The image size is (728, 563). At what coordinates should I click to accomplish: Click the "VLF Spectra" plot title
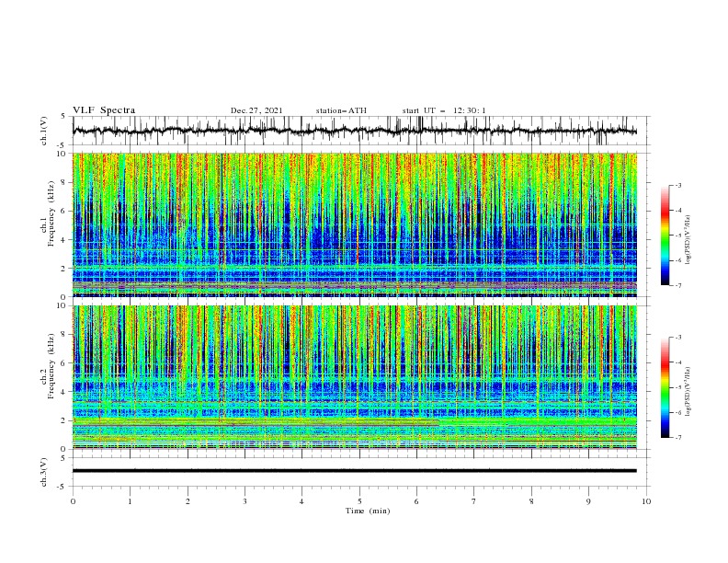(104, 110)
